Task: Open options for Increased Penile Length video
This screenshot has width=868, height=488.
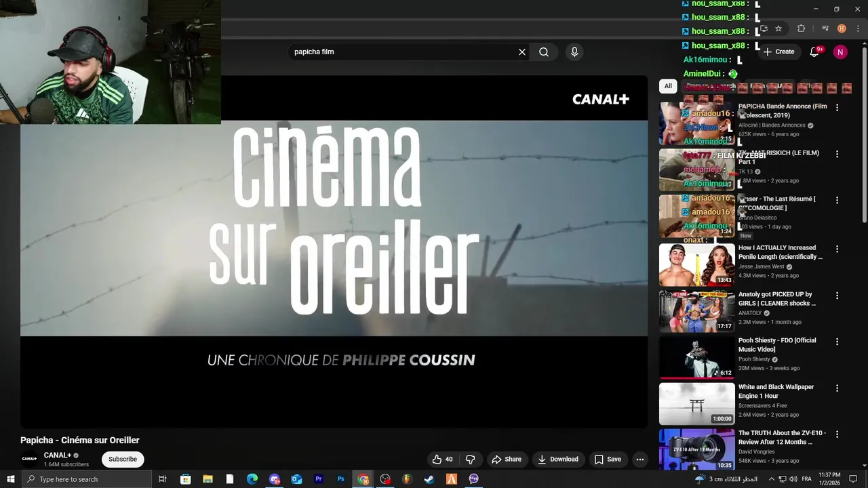Action: pos(837,249)
